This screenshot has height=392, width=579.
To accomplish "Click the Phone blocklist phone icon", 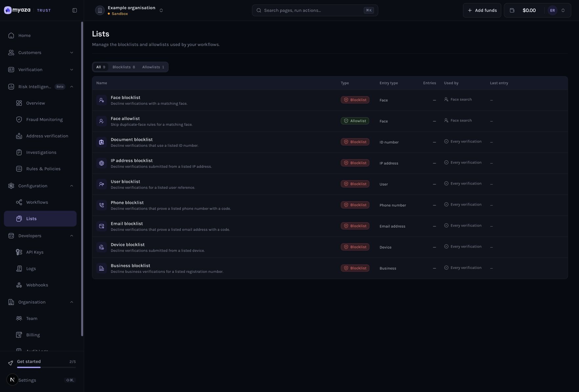I will [x=102, y=205].
